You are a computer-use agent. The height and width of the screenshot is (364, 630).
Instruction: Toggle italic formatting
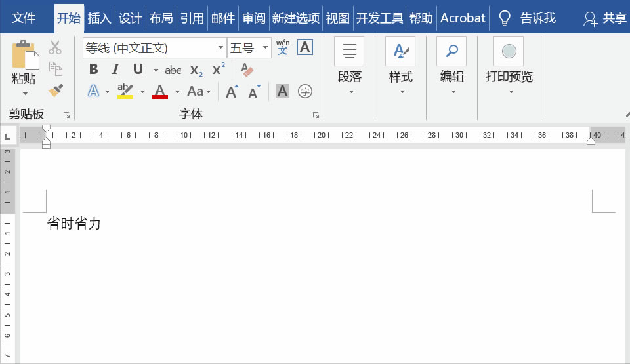coord(115,69)
